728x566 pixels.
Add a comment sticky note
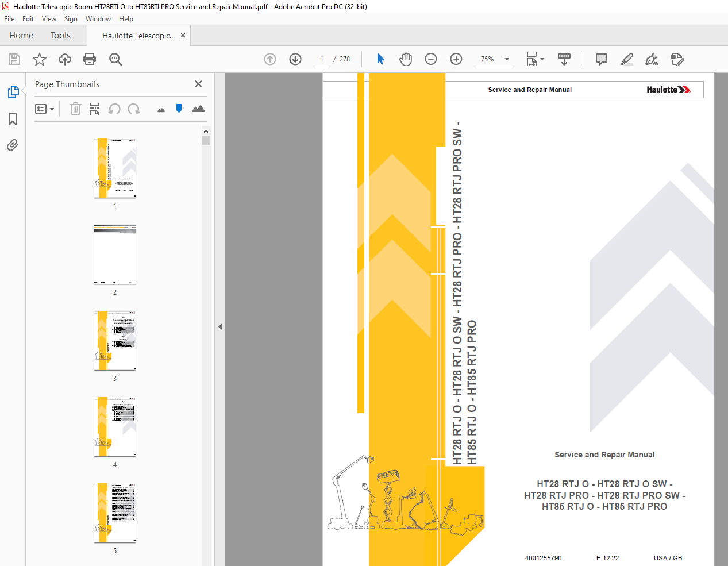coord(602,59)
